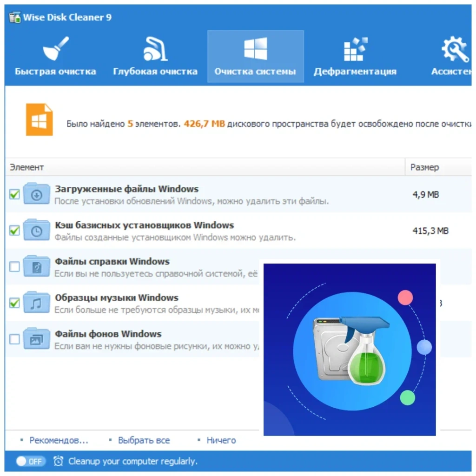This screenshot has height=476, width=476.
Task: Open the Дефрагментация tab
Action: point(355,56)
